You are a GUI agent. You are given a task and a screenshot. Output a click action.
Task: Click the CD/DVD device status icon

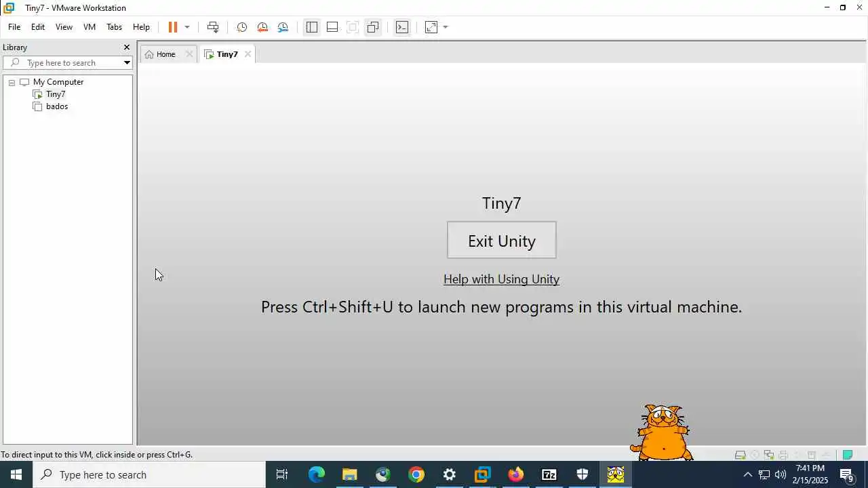coord(755,455)
